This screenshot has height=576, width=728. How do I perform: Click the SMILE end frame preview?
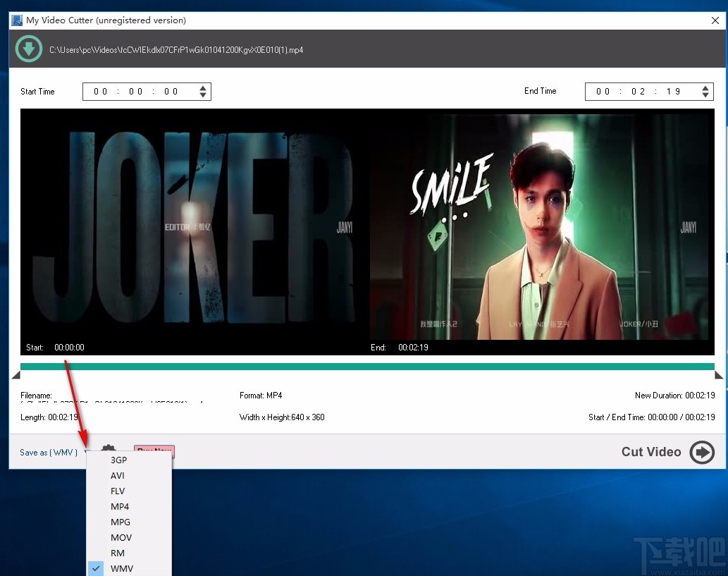pyautogui.click(x=540, y=227)
